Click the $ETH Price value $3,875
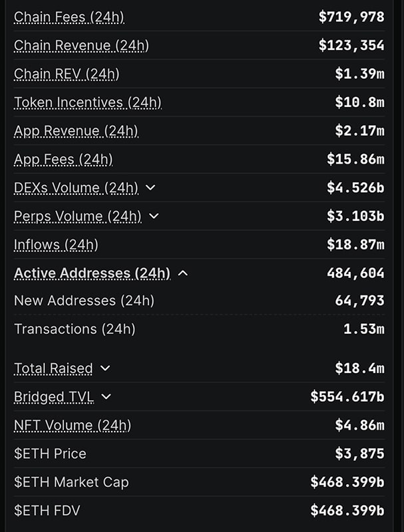The height and width of the screenshot is (532, 404). pos(359,454)
